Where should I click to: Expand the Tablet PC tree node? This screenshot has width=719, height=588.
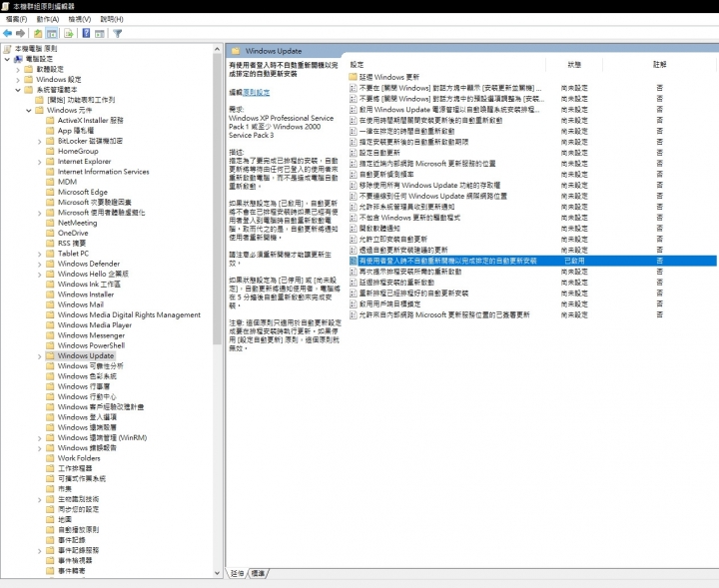39,254
